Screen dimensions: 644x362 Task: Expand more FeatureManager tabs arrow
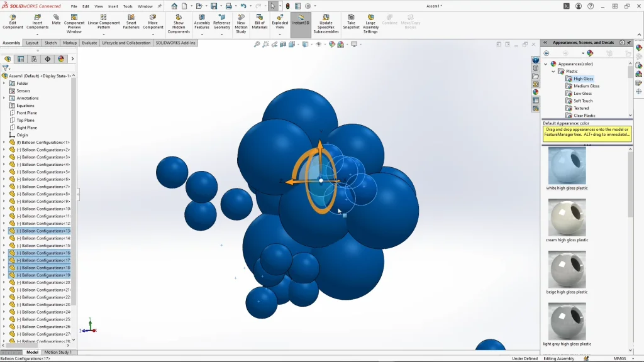pyautogui.click(x=73, y=59)
